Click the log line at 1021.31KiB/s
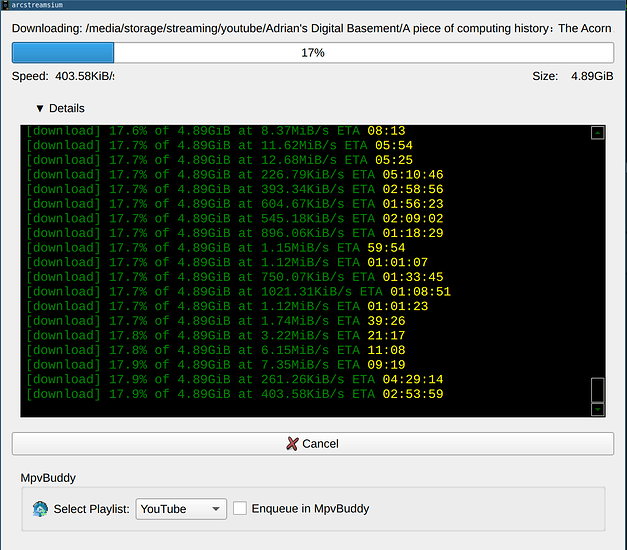 point(239,292)
